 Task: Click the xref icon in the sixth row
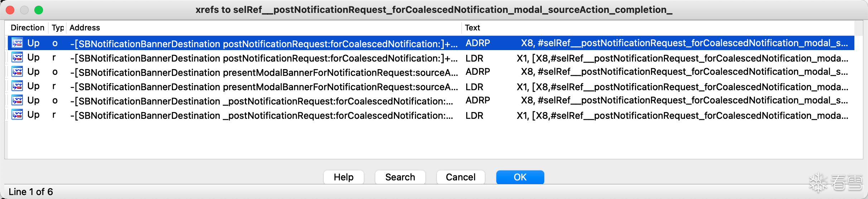coord(17,115)
